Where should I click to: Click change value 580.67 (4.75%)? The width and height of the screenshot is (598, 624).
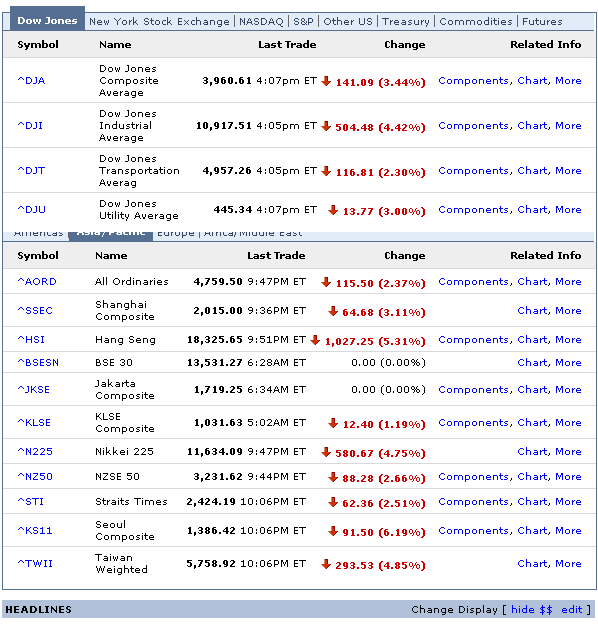coord(380,453)
